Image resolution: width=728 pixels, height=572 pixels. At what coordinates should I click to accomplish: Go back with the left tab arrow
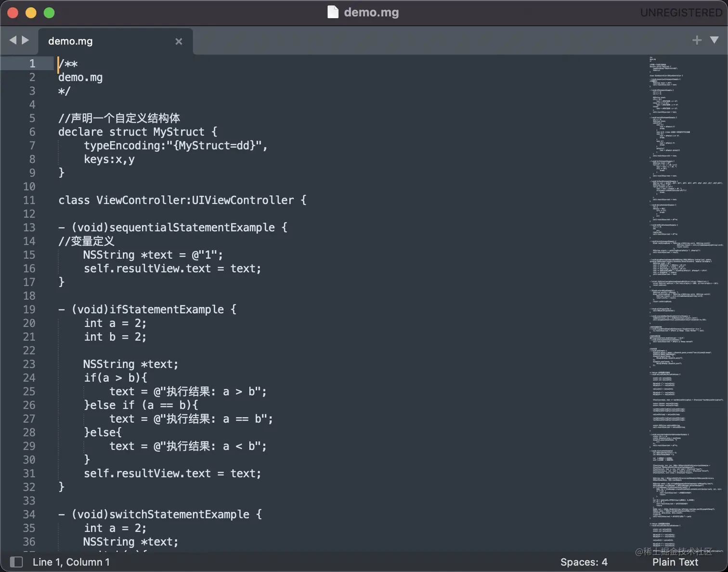click(x=13, y=40)
